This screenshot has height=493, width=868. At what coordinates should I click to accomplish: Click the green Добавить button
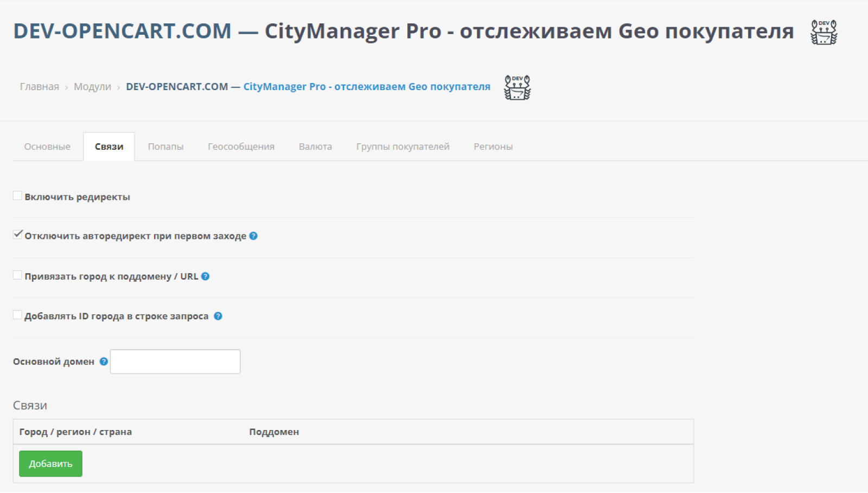50,464
